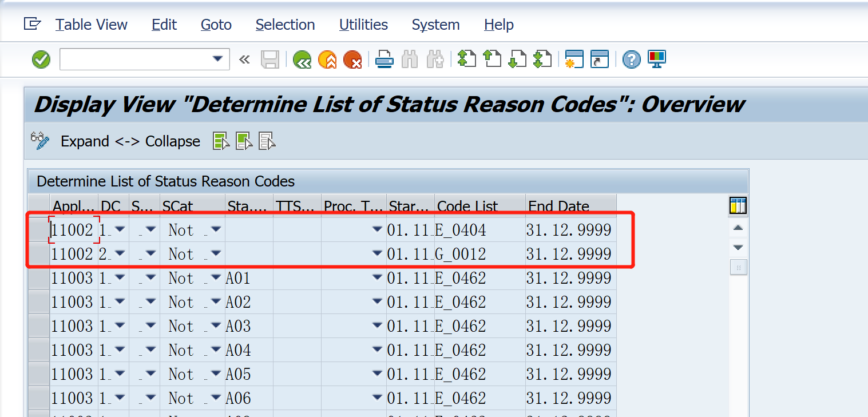
Task: Click the Expand <-> Collapse button
Action: click(x=130, y=141)
